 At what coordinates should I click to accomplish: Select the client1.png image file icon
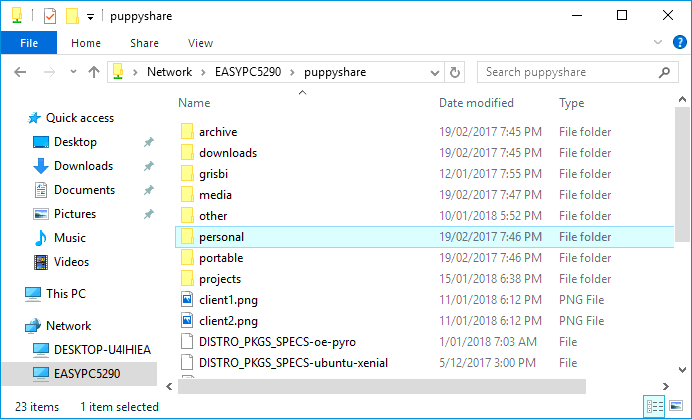click(x=187, y=300)
